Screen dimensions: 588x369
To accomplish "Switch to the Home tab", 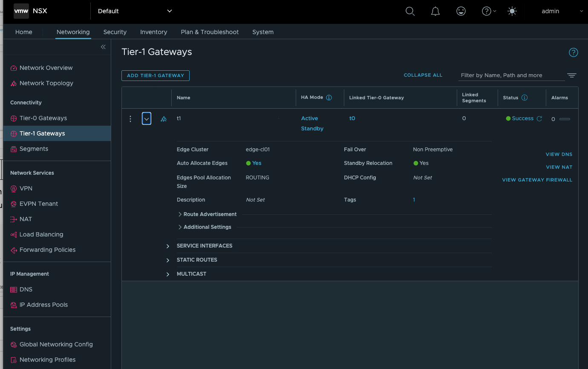I will 24,32.
